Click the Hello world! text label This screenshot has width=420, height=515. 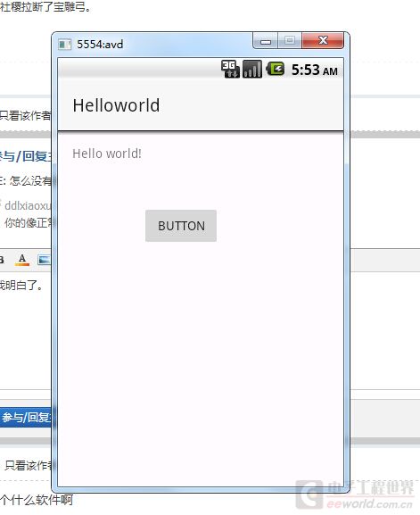click(107, 154)
